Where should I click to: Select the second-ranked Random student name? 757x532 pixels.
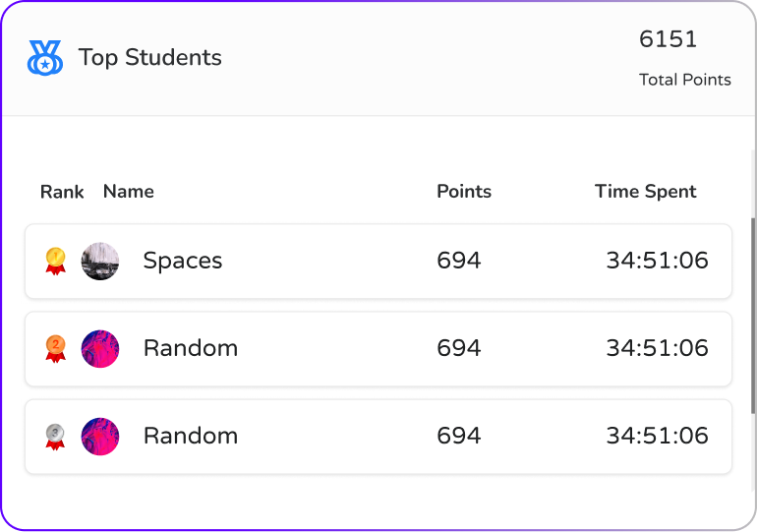[x=191, y=348]
